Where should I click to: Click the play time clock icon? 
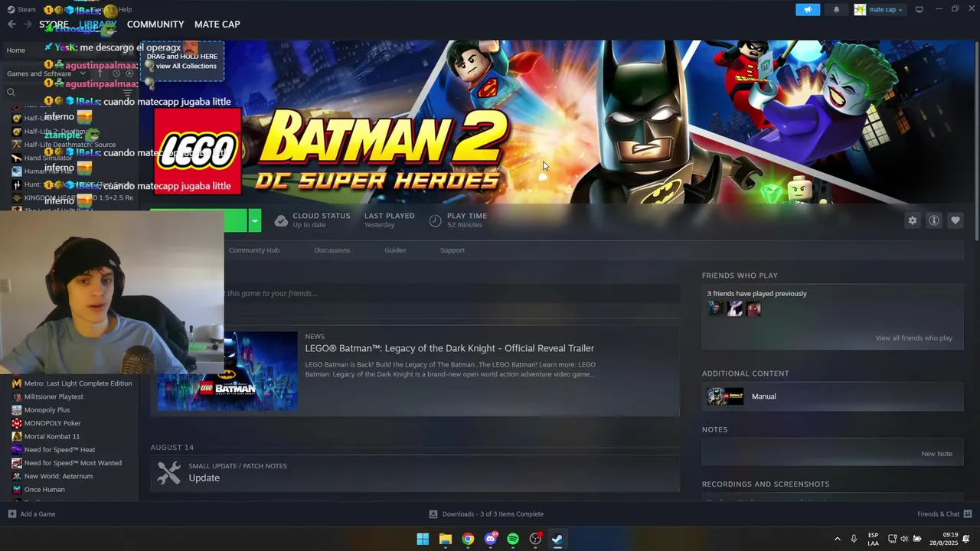click(x=435, y=221)
